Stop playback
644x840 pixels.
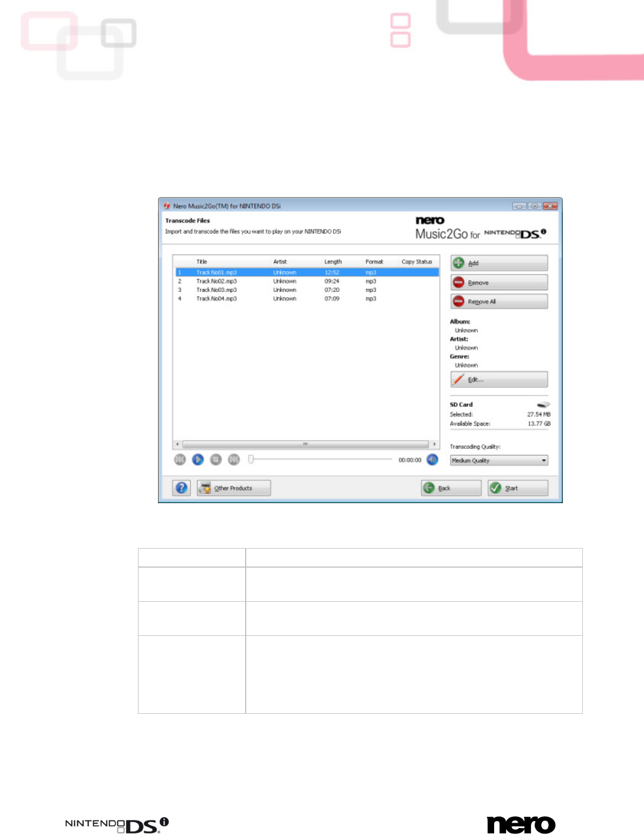[216, 459]
